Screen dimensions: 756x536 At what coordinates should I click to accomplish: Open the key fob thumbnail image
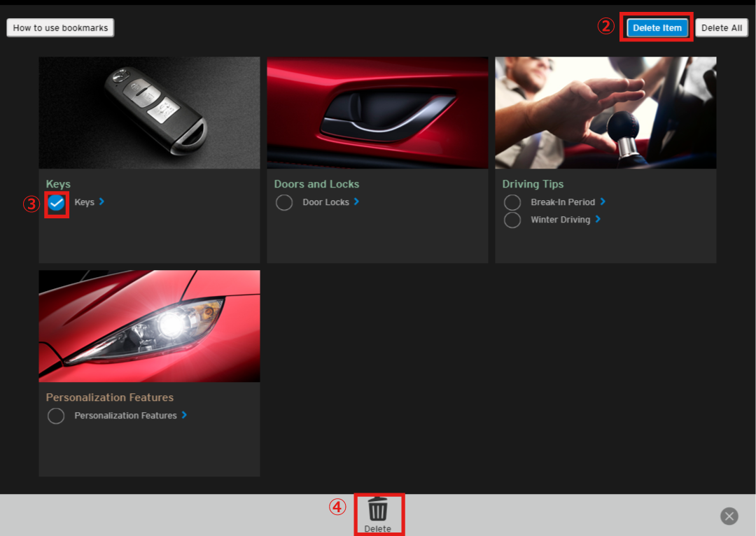pyautogui.click(x=149, y=113)
